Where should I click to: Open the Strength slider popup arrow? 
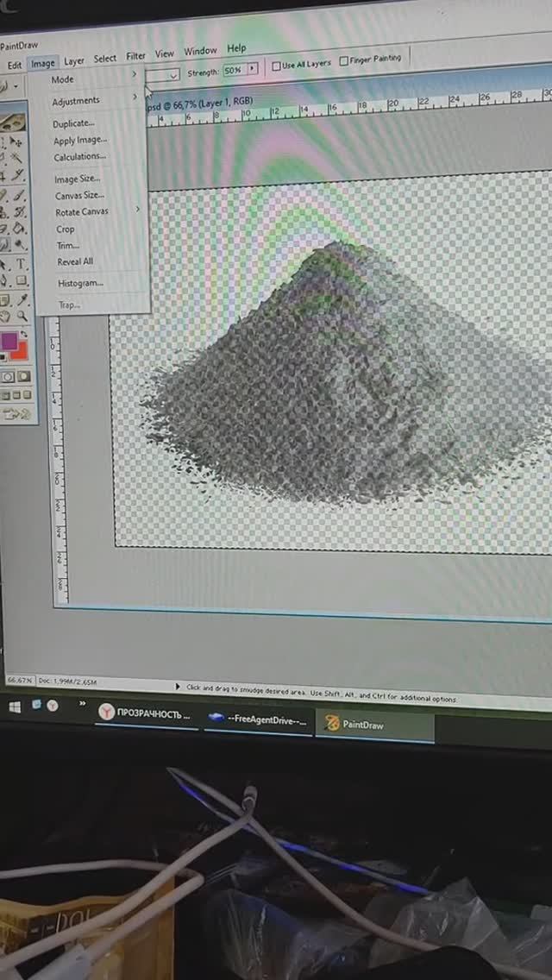click(x=253, y=68)
